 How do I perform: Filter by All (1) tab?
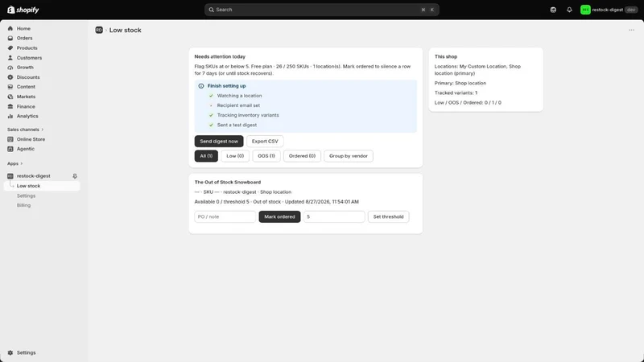(x=206, y=156)
